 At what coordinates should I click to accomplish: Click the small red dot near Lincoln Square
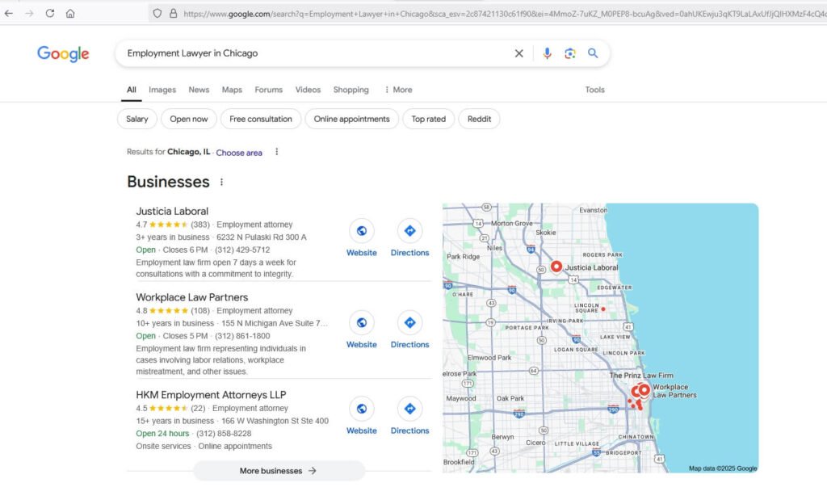tap(603, 309)
